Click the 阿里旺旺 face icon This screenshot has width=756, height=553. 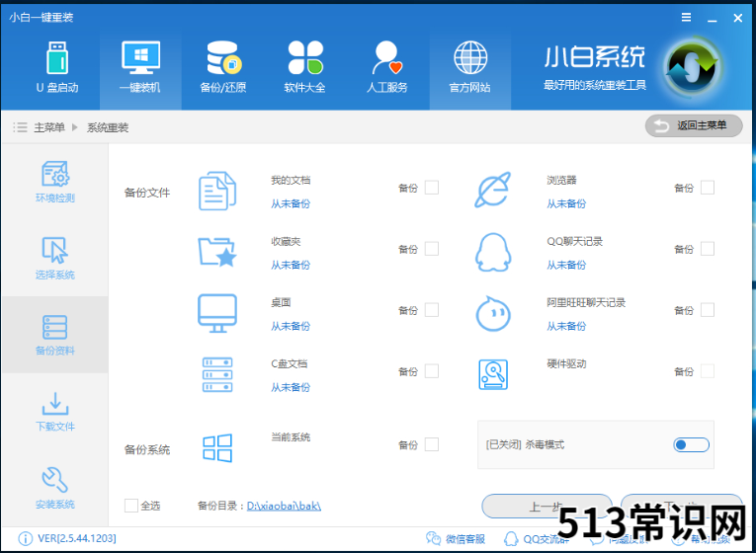tap(493, 313)
